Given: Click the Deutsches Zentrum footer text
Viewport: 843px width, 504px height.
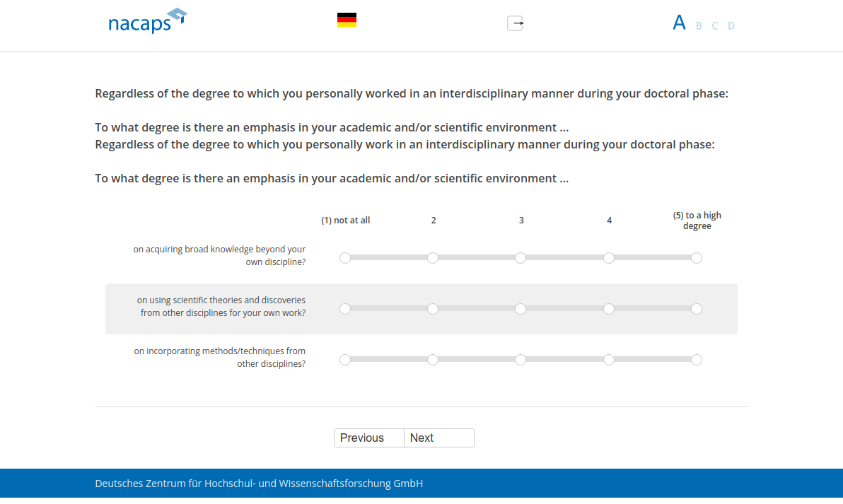Looking at the screenshot, I should click(259, 484).
